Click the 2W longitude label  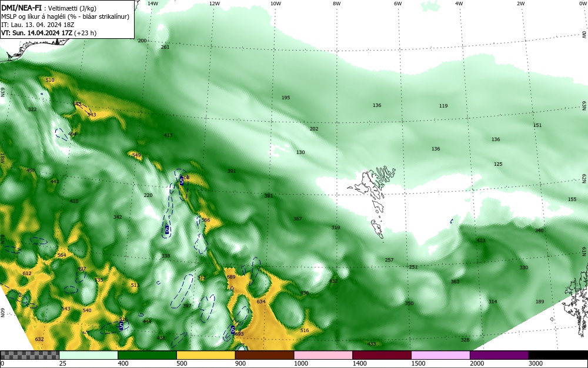pos(520,4)
